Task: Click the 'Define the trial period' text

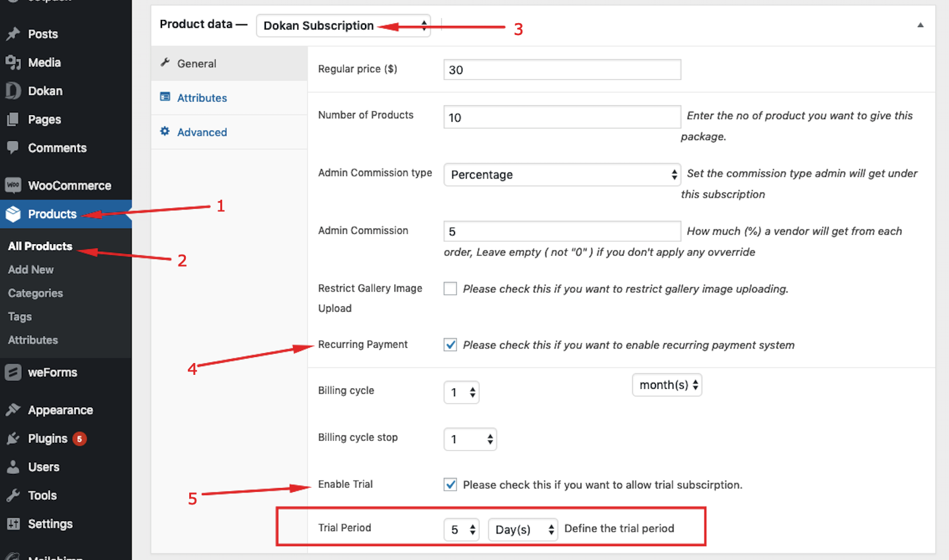Action: tap(619, 528)
